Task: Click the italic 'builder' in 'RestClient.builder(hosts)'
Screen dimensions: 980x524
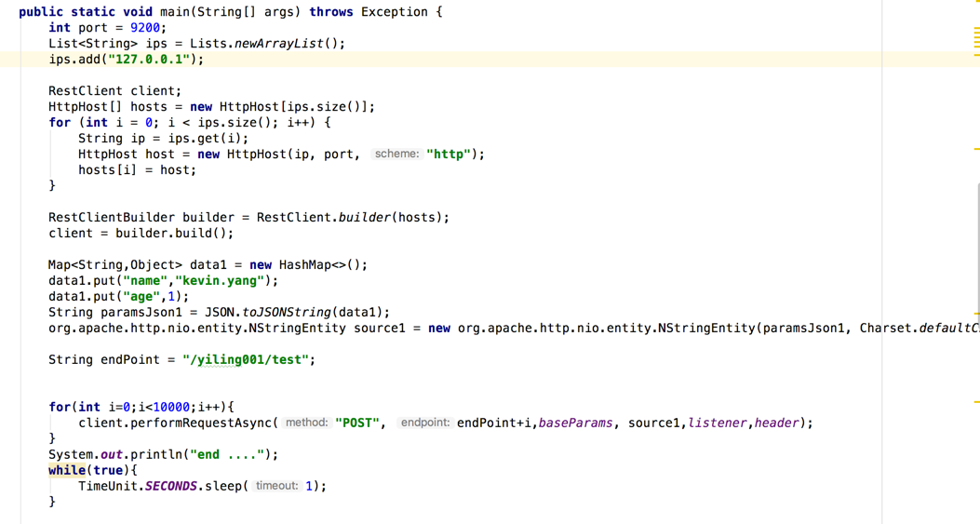Action: pyautogui.click(x=365, y=217)
